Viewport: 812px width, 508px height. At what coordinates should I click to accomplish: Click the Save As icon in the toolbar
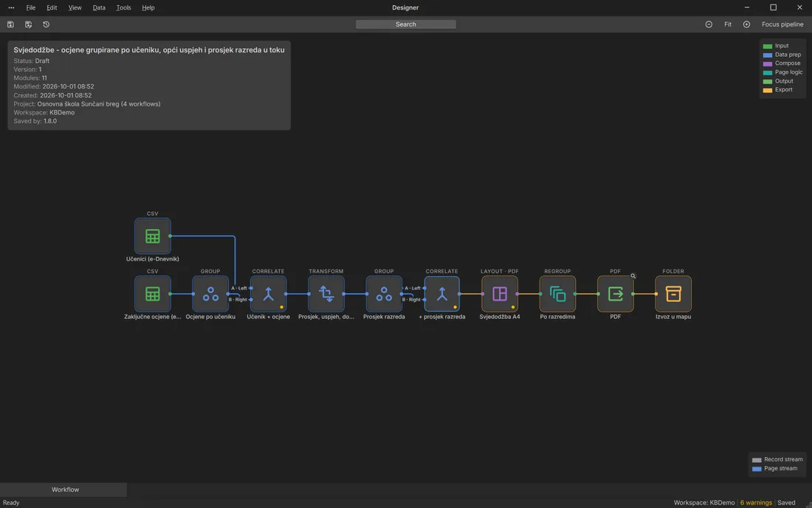29,24
